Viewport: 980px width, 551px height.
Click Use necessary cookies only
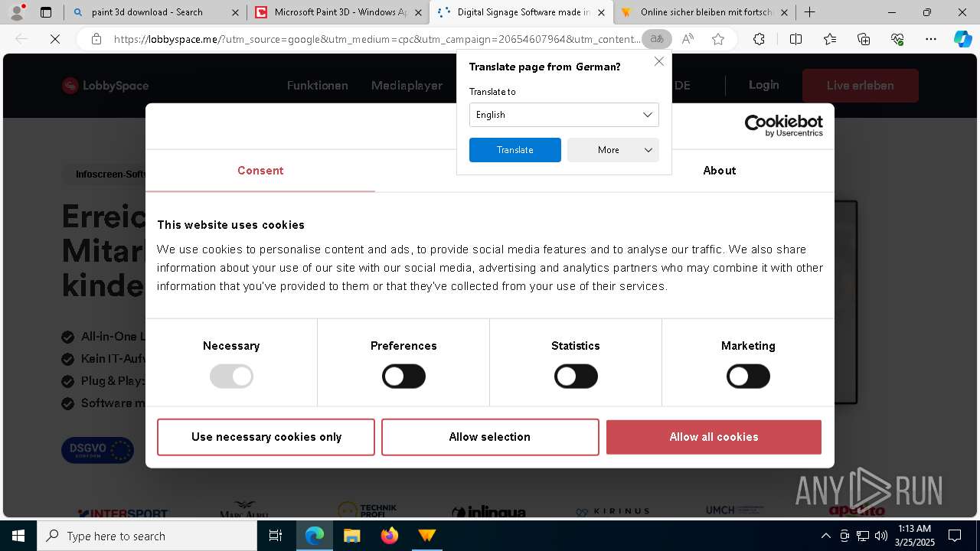click(x=266, y=437)
